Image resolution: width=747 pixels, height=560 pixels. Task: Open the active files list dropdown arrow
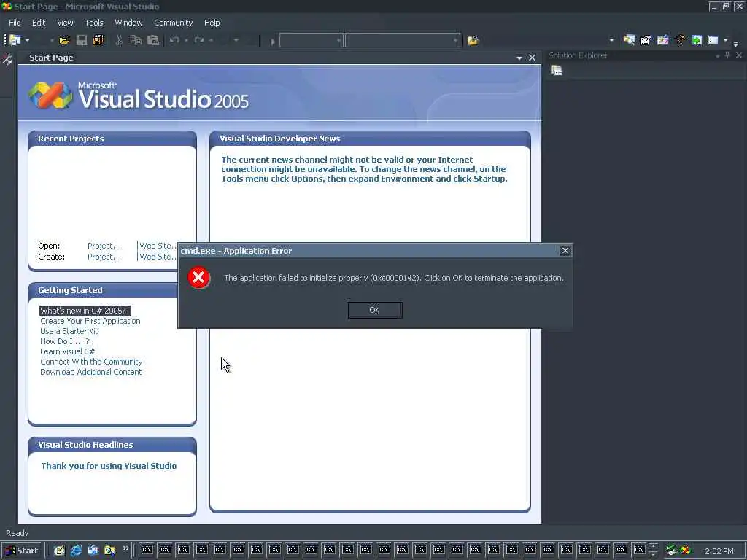(519, 58)
